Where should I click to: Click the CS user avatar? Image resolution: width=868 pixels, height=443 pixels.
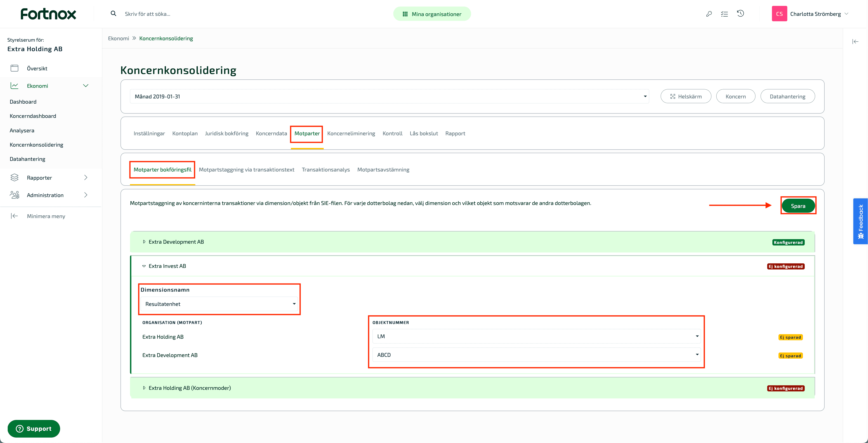point(779,14)
